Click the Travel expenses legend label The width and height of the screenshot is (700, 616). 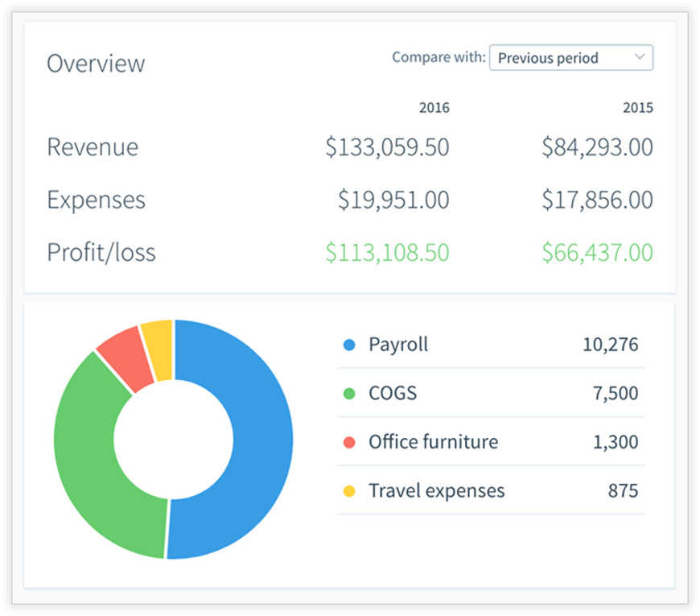[x=437, y=491]
